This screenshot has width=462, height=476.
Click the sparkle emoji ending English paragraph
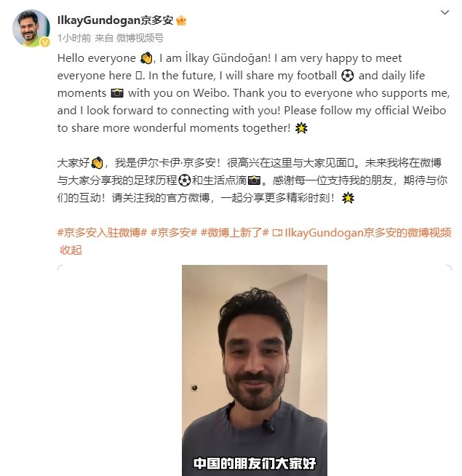(301, 128)
